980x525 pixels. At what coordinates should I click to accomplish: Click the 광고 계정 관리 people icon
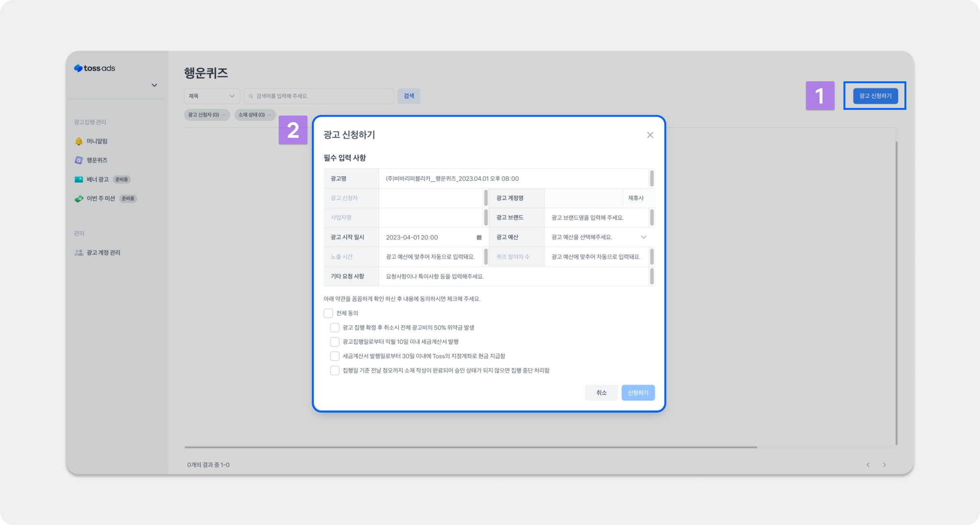pos(79,252)
